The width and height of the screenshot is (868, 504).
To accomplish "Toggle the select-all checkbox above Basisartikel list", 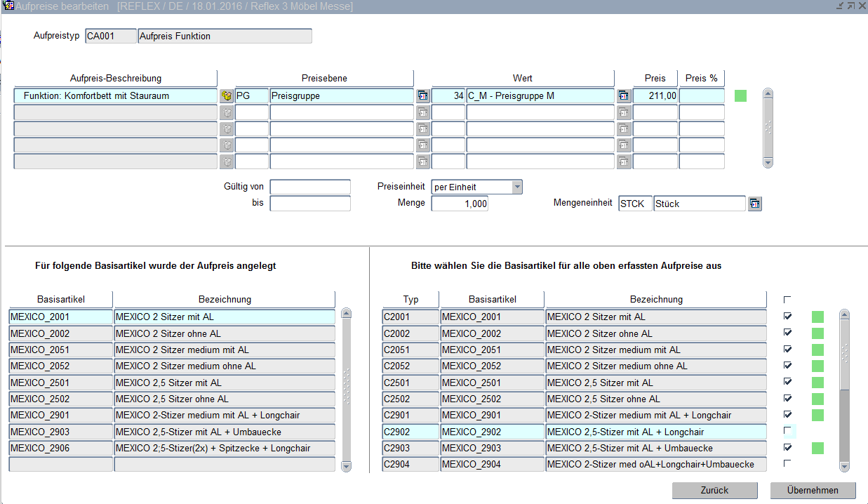I will point(787,300).
